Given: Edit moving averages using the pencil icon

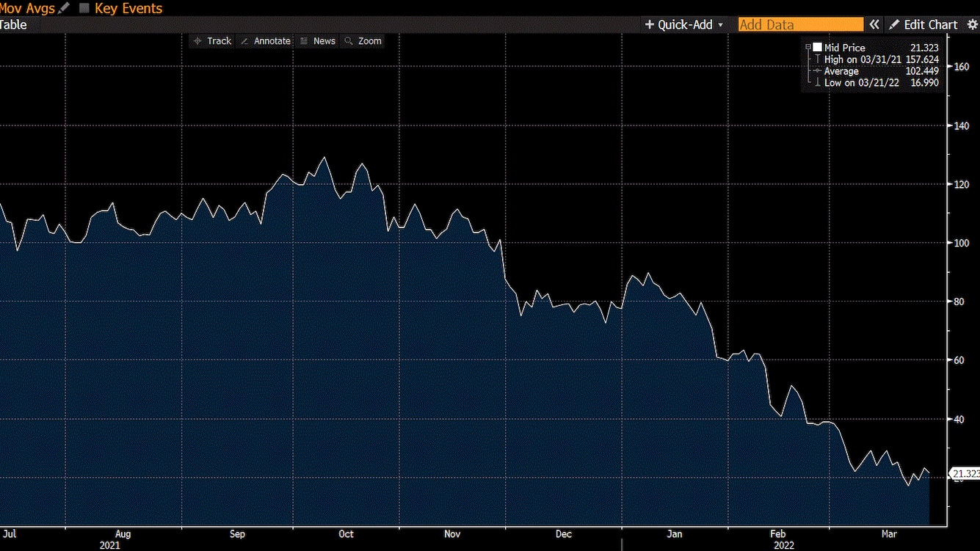Looking at the screenshot, I should (64, 8).
